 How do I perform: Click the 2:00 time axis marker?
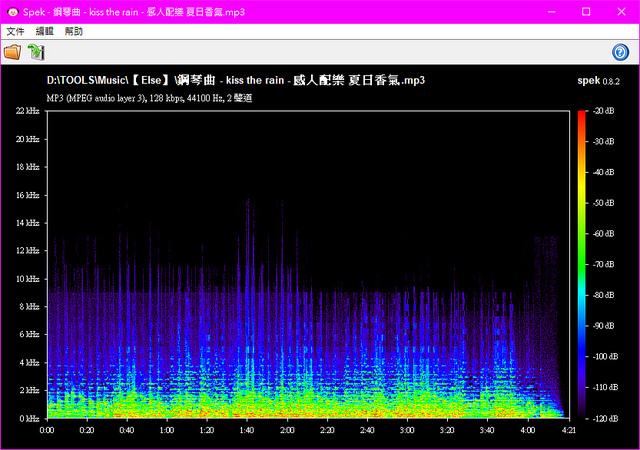point(287,430)
